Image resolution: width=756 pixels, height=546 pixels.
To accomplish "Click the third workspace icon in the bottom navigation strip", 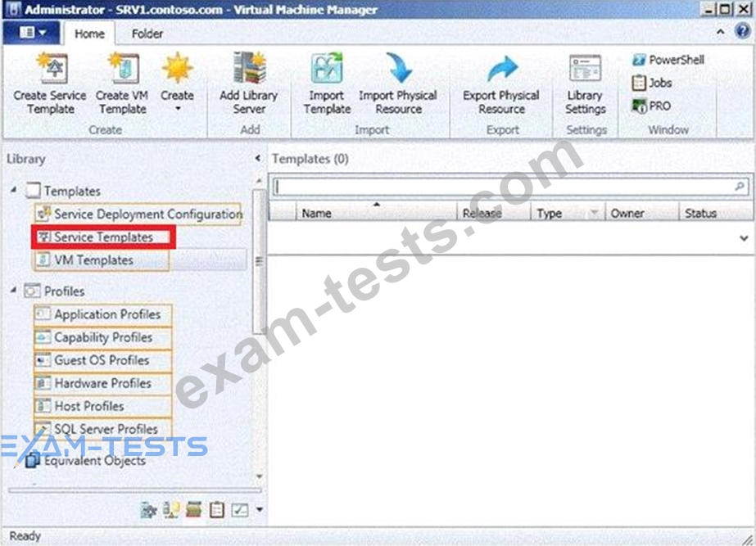I will point(194,510).
